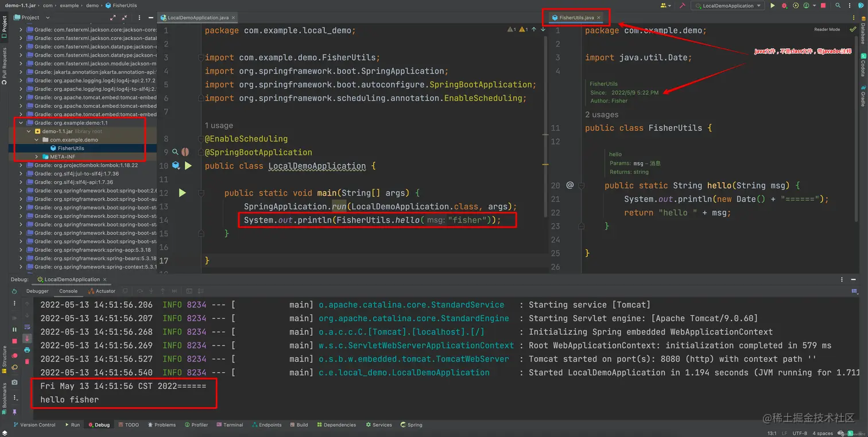This screenshot has width=868, height=437.
Task: Open the Project view selector dropdown
Action: pyautogui.click(x=32, y=18)
